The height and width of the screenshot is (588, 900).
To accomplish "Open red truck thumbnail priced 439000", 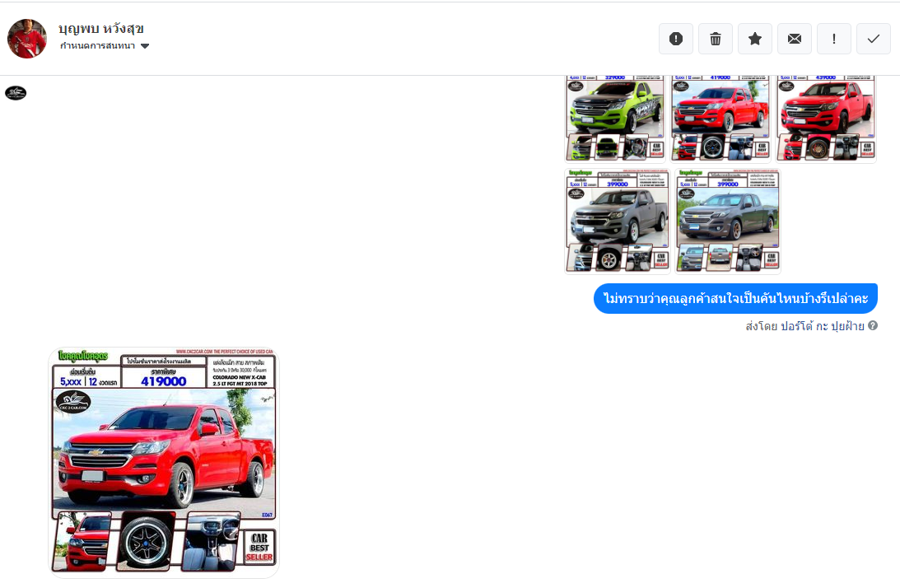I will click(x=827, y=119).
